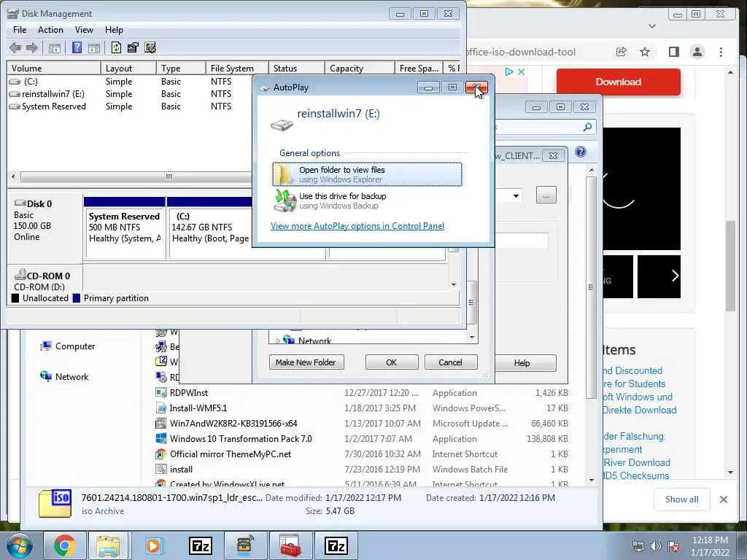
Task: Select System Reserved volume row in list
Action: tap(130, 106)
